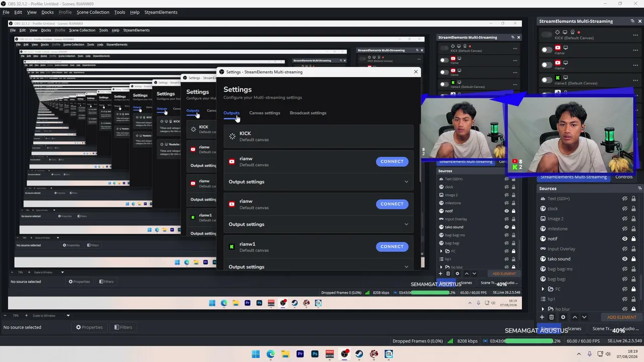Open the Windows Start menu
The height and width of the screenshot is (362, 644).
(256, 354)
